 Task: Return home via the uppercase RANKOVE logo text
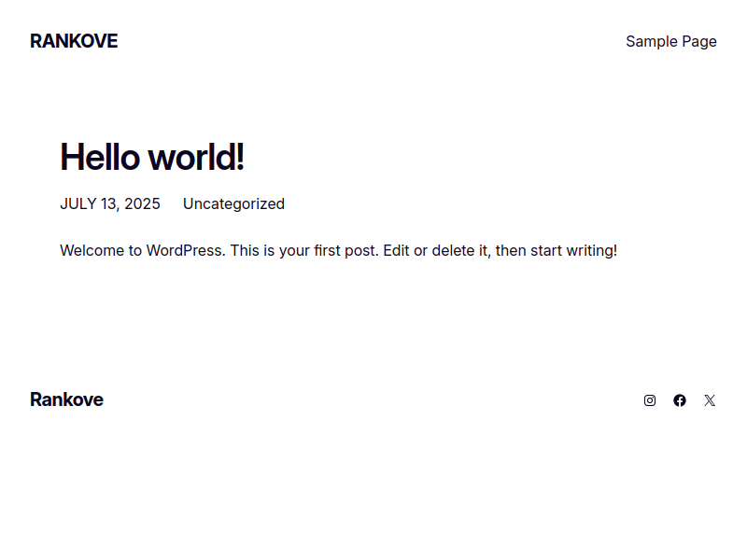click(74, 41)
